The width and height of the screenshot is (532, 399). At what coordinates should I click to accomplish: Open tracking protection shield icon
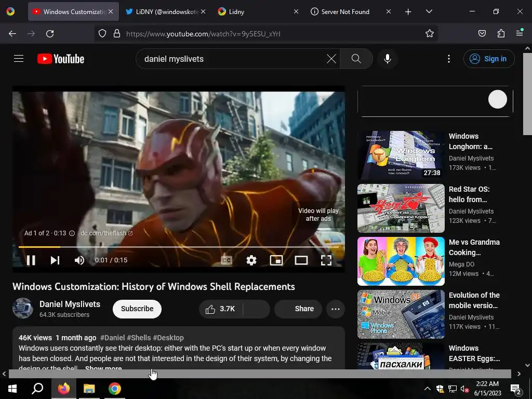pos(102,34)
